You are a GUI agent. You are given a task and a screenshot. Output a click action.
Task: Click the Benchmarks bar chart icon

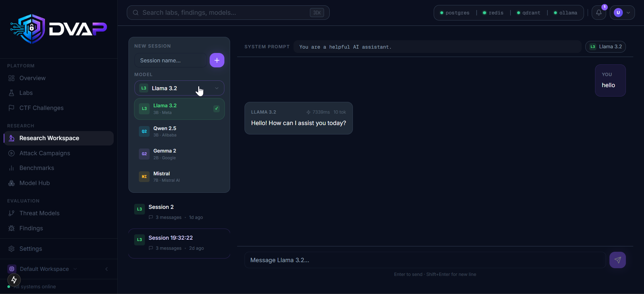click(11, 168)
